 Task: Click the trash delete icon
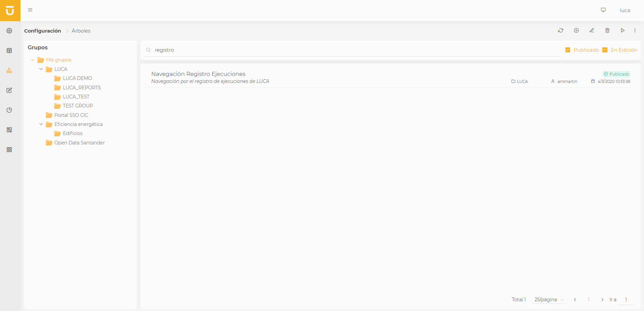pos(607,31)
